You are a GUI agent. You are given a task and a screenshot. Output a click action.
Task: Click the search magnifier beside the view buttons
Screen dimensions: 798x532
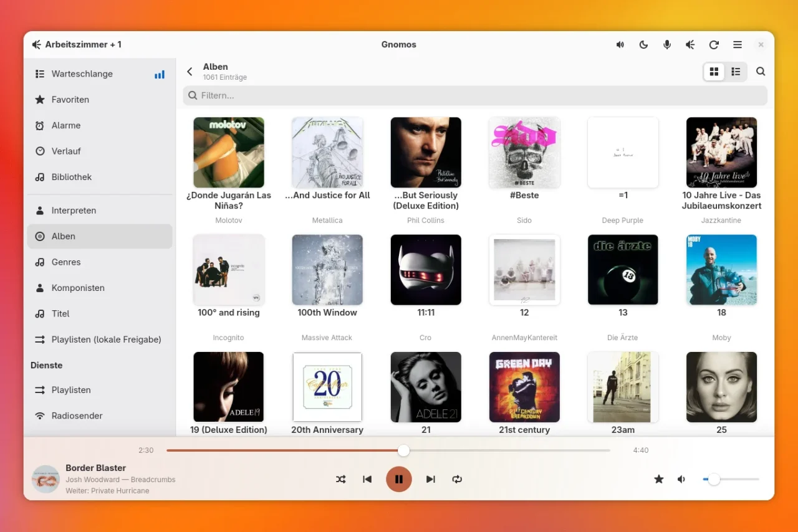pos(761,72)
